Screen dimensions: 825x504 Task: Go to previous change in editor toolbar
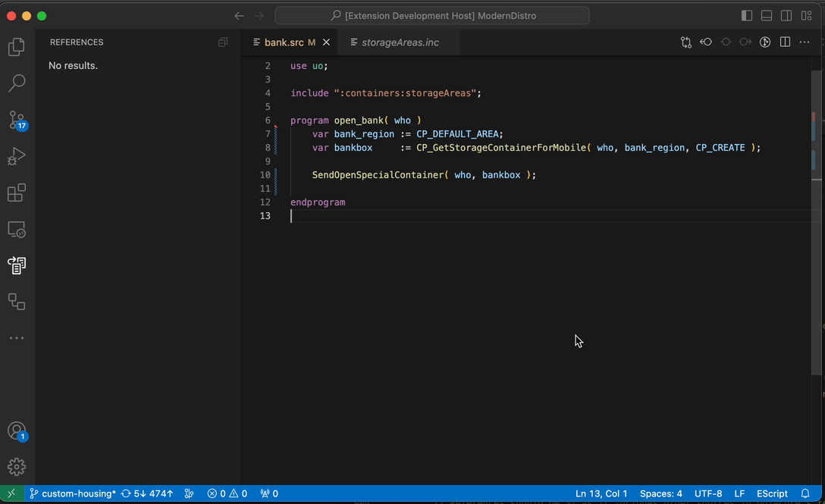point(706,42)
